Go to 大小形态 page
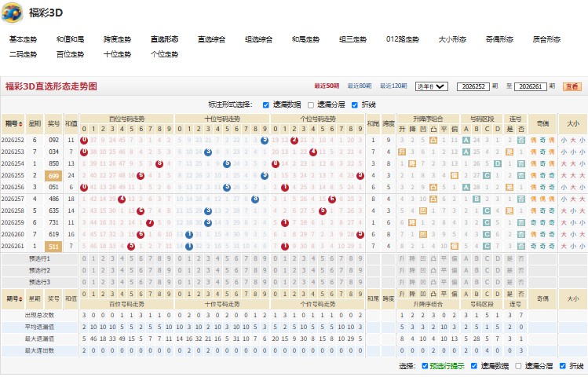 tap(452, 39)
